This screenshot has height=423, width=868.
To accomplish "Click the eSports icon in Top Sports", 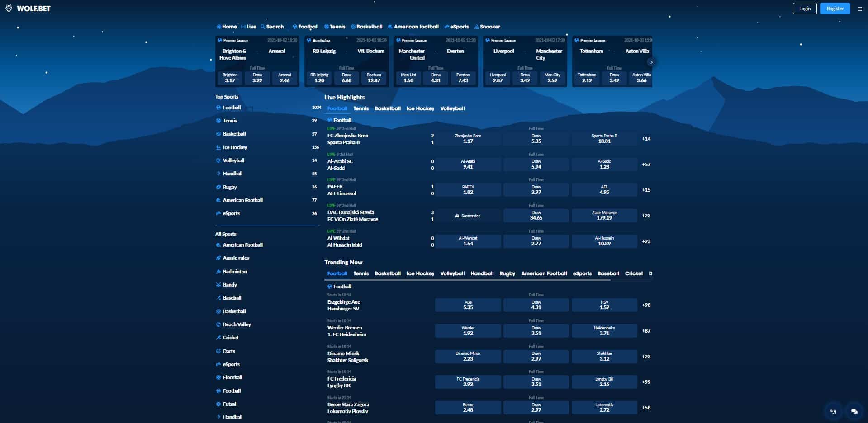I will click(x=218, y=213).
